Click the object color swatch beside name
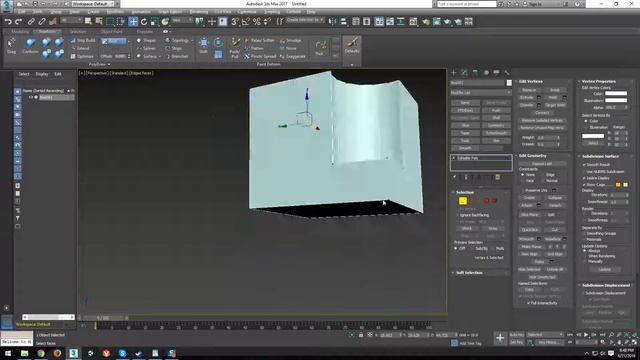Image resolution: width=640 pixels, height=360 pixels. (509, 83)
